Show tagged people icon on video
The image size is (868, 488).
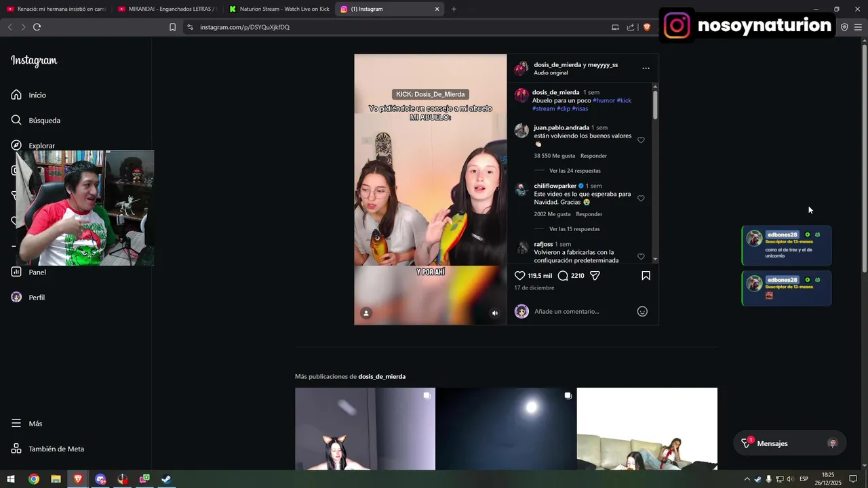coord(366,313)
